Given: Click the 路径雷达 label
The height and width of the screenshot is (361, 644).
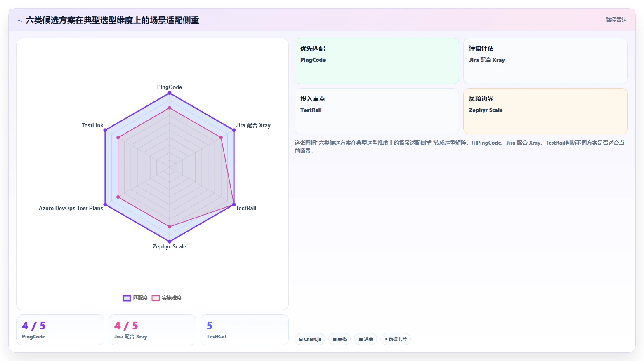Looking at the screenshot, I should pos(616,20).
